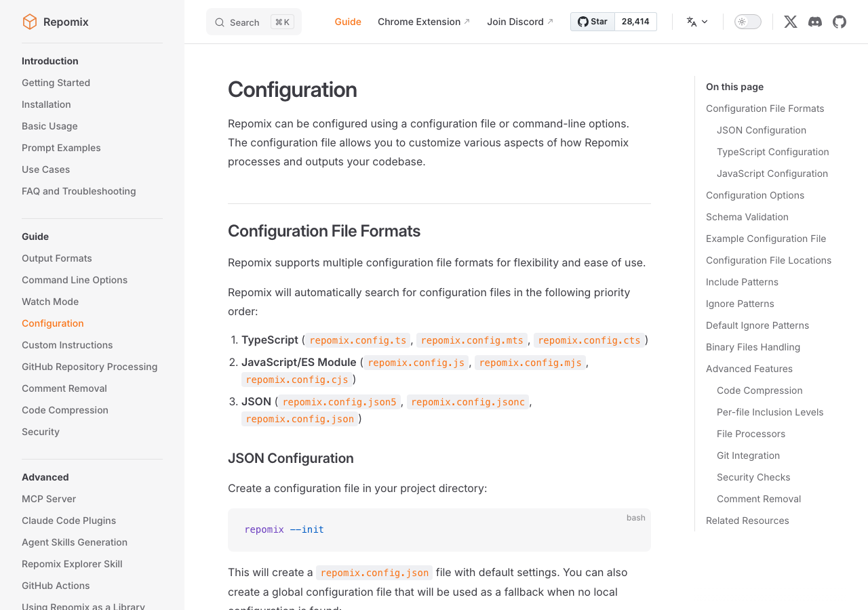Navigate to Basic Usage page
868x610 pixels.
click(50, 126)
